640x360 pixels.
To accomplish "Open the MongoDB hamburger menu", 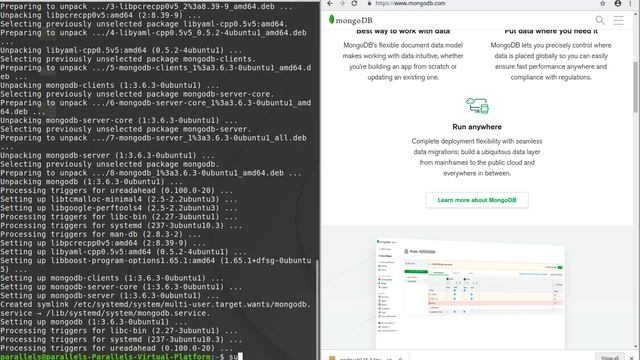I will [x=618, y=20].
